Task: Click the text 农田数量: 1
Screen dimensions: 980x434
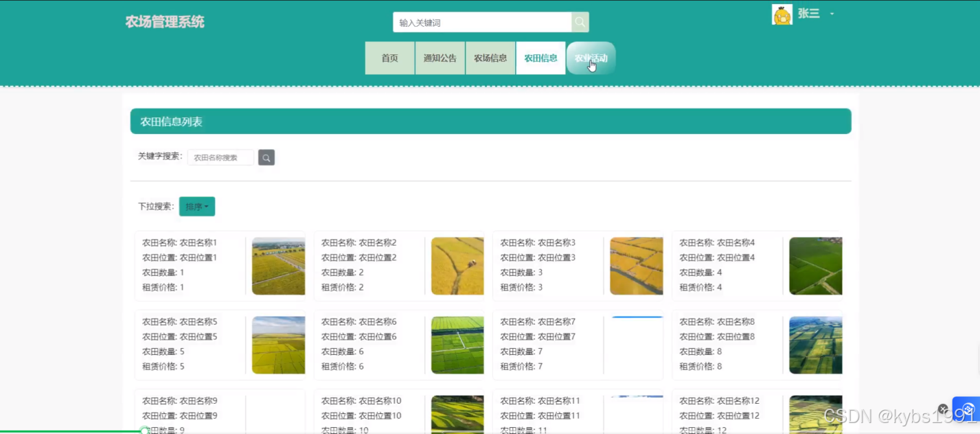Action: [x=163, y=273]
